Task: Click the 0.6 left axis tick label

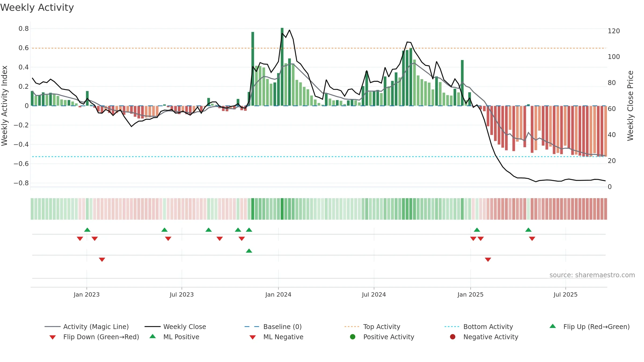Action: 24,48
